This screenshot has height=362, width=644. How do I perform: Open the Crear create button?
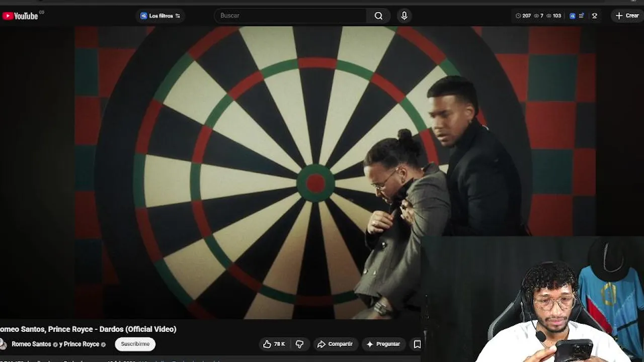pos(627,16)
